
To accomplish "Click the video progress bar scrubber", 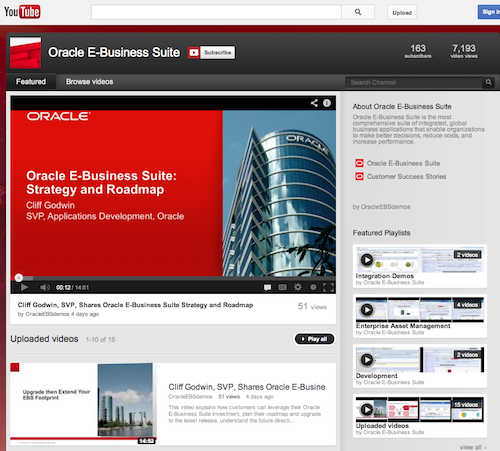I will click(x=19, y=277).
